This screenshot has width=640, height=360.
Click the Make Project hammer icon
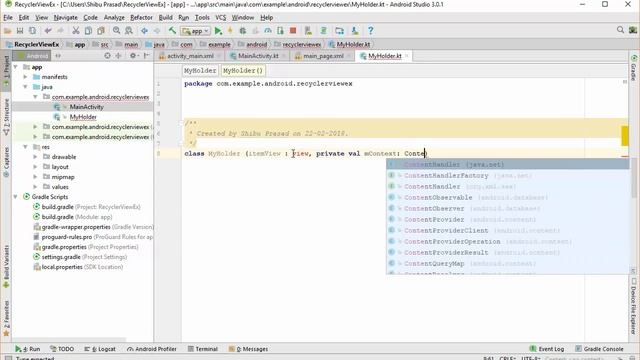(x=172, y=31)
